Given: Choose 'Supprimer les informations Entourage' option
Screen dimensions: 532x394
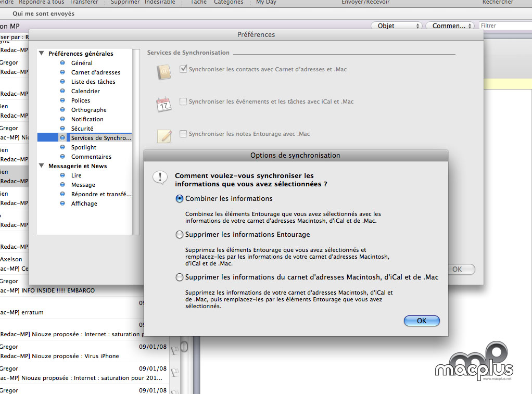Looking at the screenshot, I should (180, 235).
